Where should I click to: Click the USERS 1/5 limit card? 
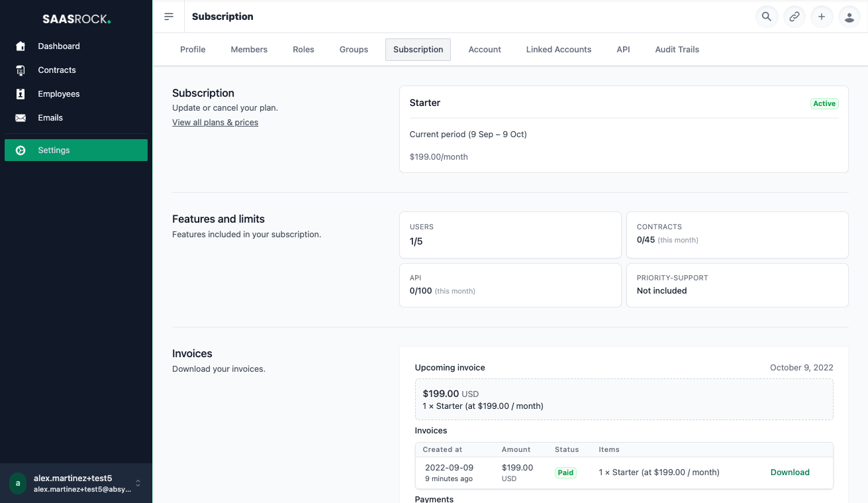click(x=510, y=235)
